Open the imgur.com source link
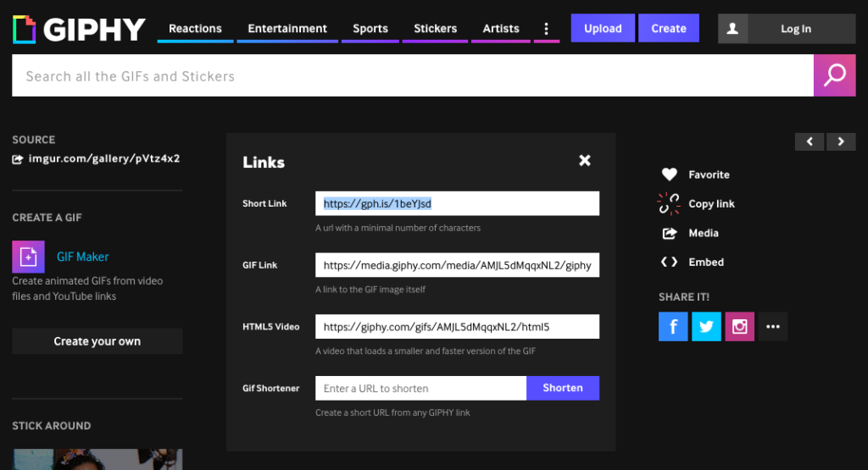The height and width of the screenshot is (470, 868). (x=104, y=158)
